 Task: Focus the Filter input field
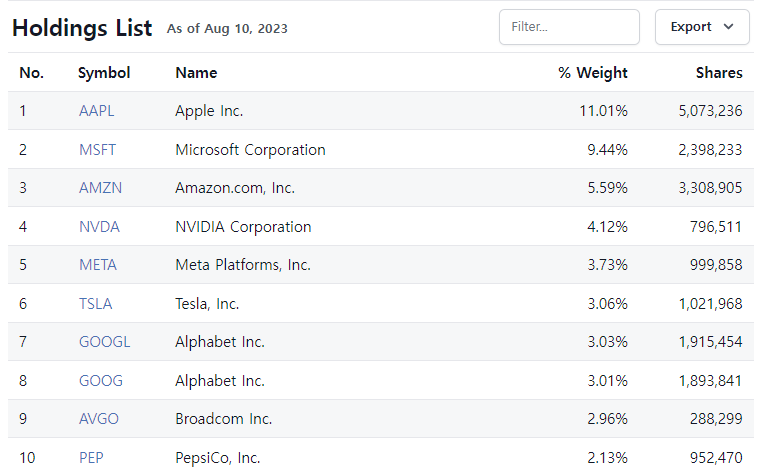click(x=568, y=27)
